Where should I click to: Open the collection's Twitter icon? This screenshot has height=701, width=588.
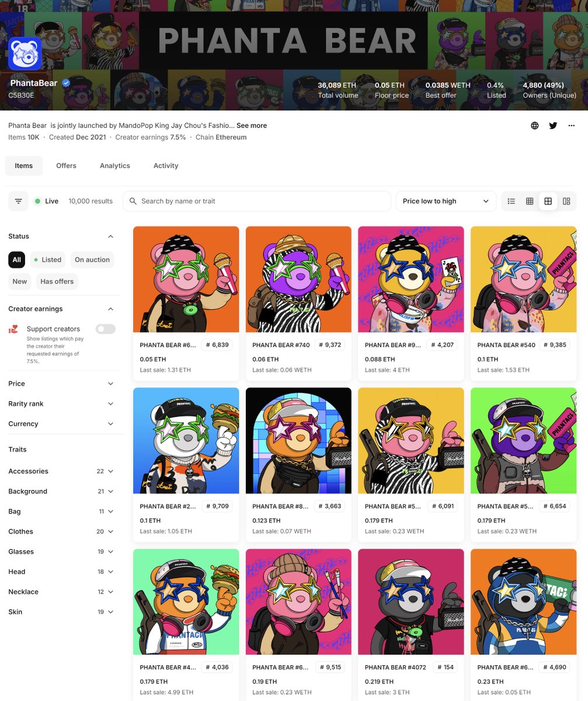[x=553, y=126]
